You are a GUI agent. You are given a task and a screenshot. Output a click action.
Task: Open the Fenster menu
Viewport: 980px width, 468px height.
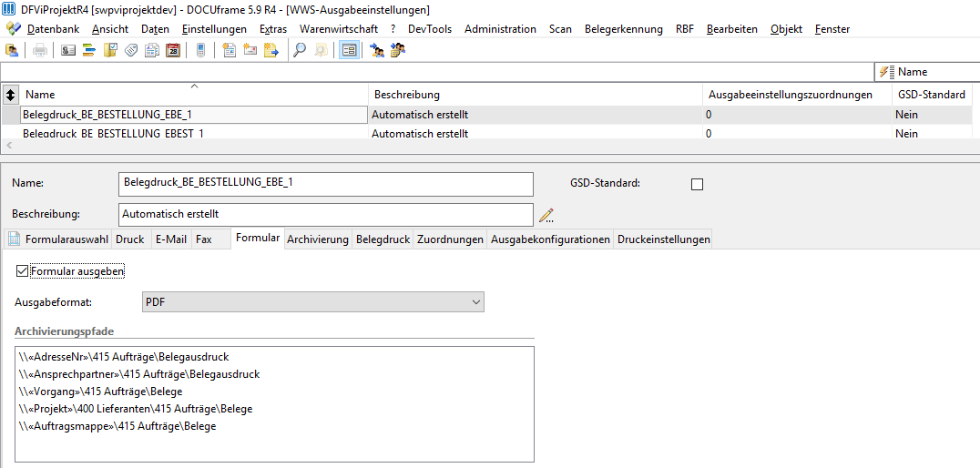(832, 29)
